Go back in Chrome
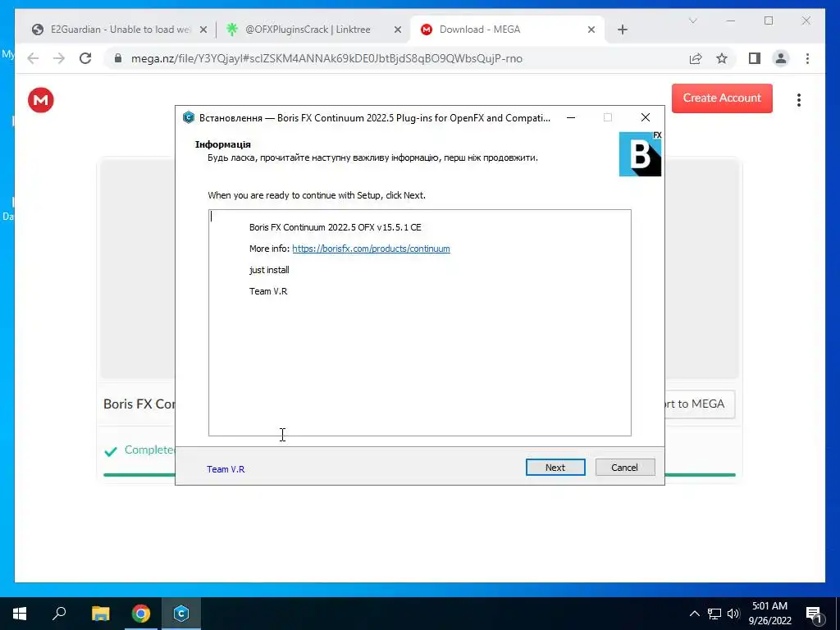Screen dimensions: 840x630 point(33,58)
